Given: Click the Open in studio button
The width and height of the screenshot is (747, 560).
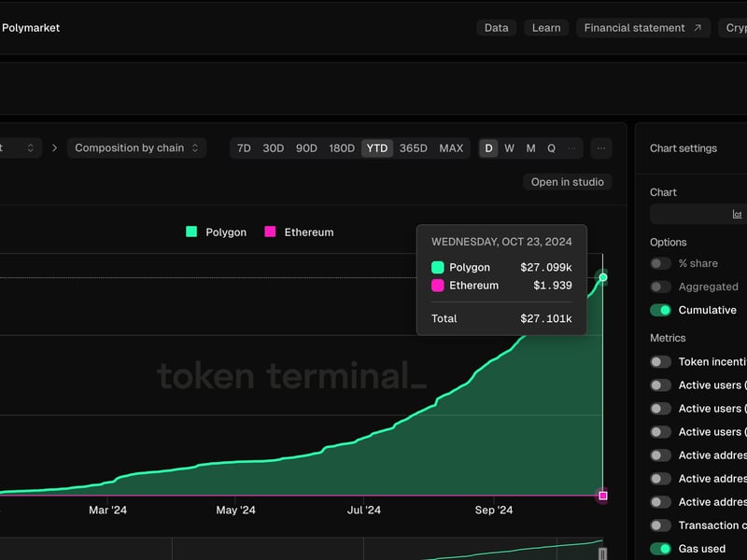Looking at the screenshot, I should pyautogui.click(x=568, y=181).
